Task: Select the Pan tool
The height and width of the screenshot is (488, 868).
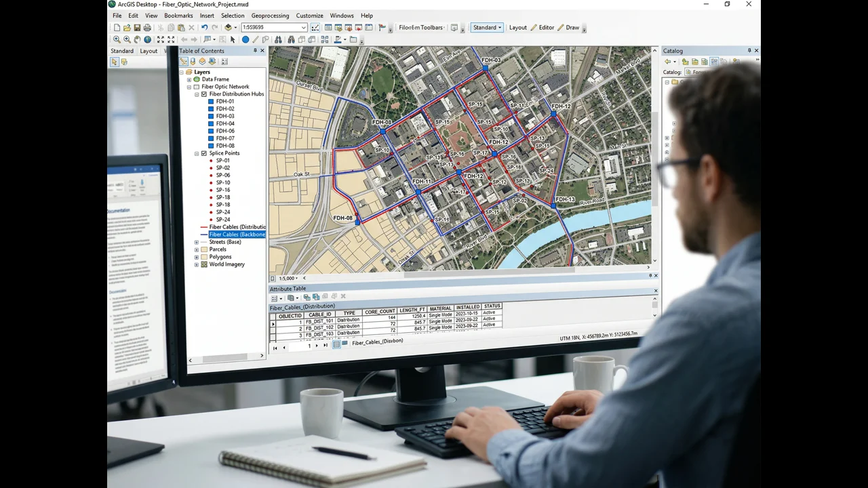Action: [x=136, y=39]
